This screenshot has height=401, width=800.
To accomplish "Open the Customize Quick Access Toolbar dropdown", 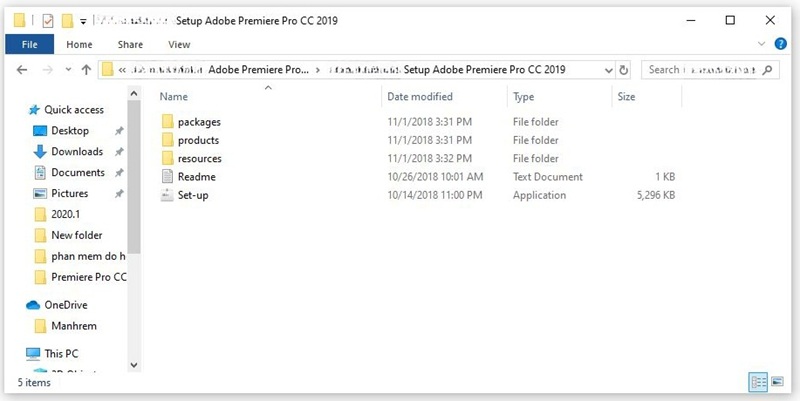I will [x=83, y=20].
